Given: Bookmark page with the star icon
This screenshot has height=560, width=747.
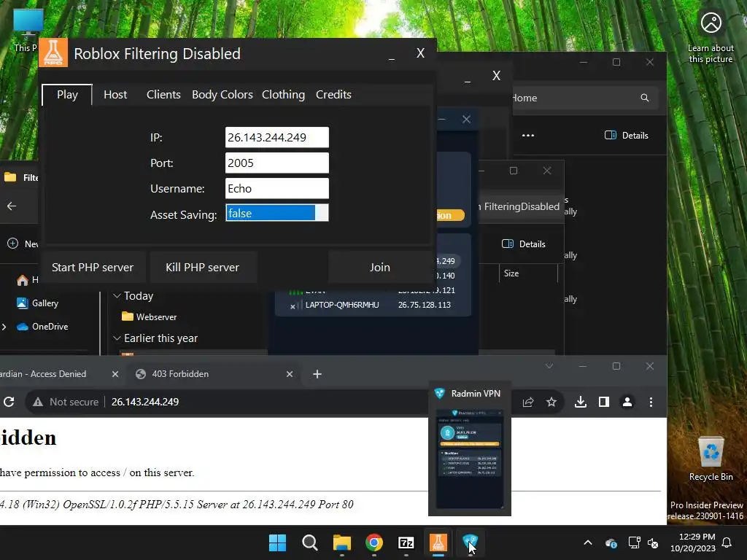Looking at the screenshot, I should click(x=551, y=402).
